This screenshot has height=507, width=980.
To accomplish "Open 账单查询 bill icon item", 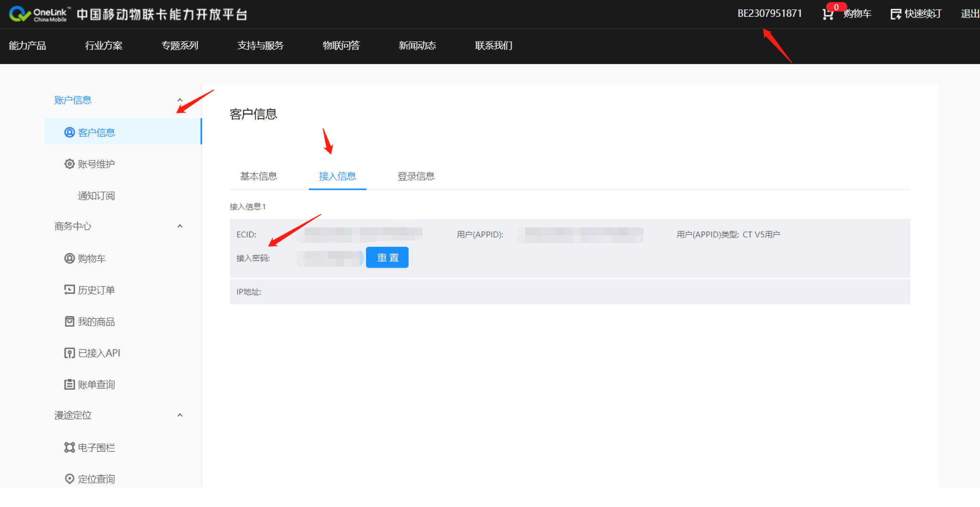I will [x=69, y=385].
